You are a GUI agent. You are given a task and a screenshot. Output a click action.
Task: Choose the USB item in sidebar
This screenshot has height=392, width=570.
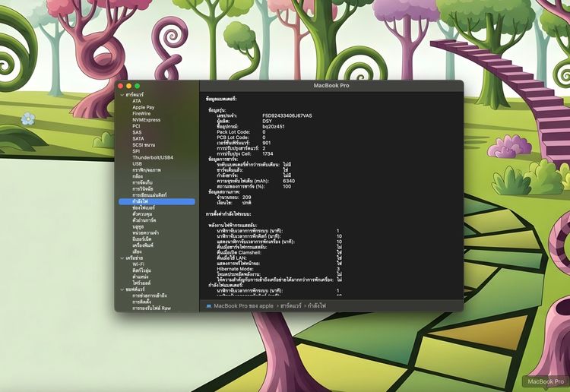coord(137,163)
